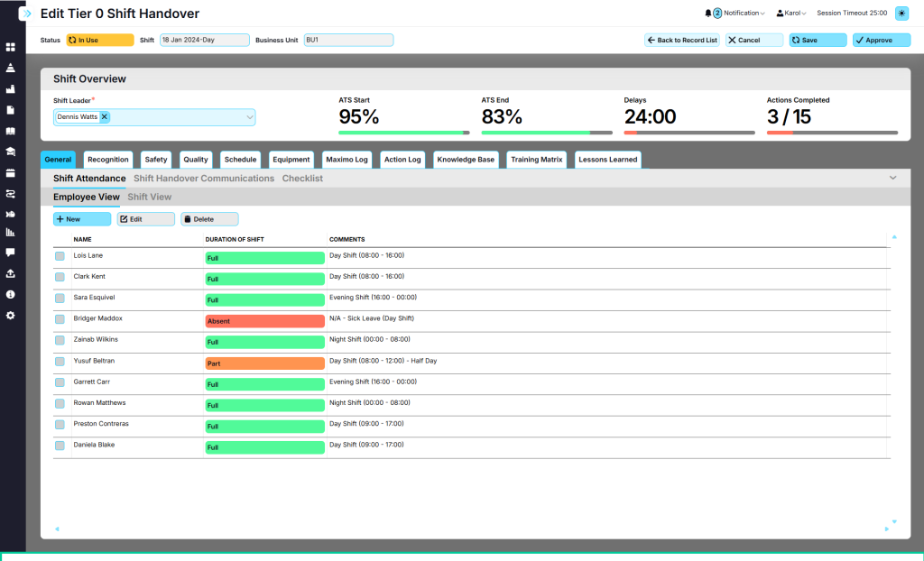Screen dimensions: 924x561
Task: Click the graduation cap training icon
Action: pyautogui.click(x=10, y=152)
